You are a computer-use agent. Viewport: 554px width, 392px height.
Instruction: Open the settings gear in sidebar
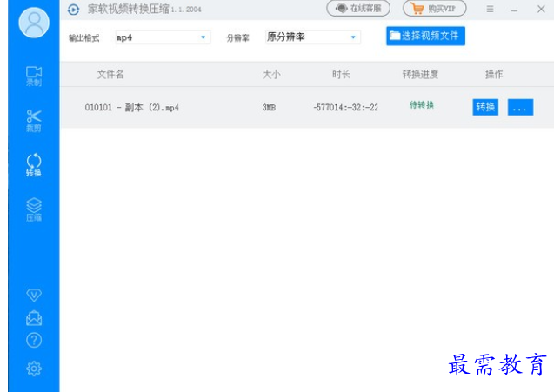tap(34, 369)
